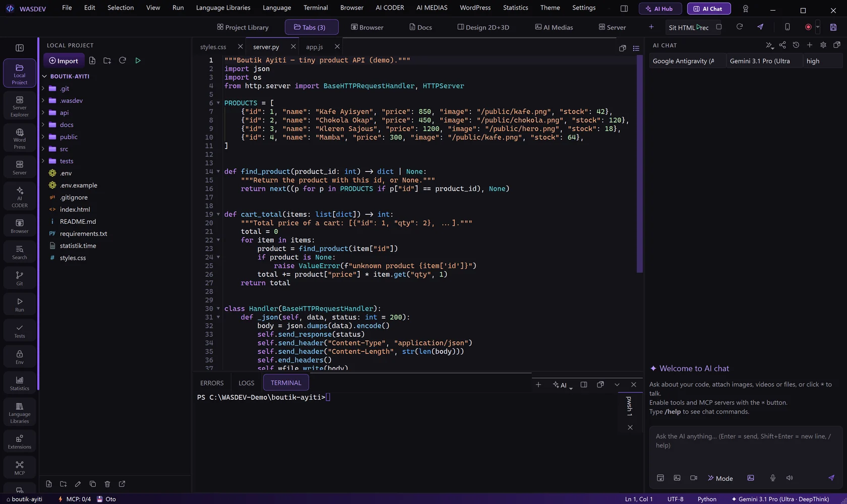Open AI chat history clock icon
This screenshot has width=847, height=504.
coord(796,45)
